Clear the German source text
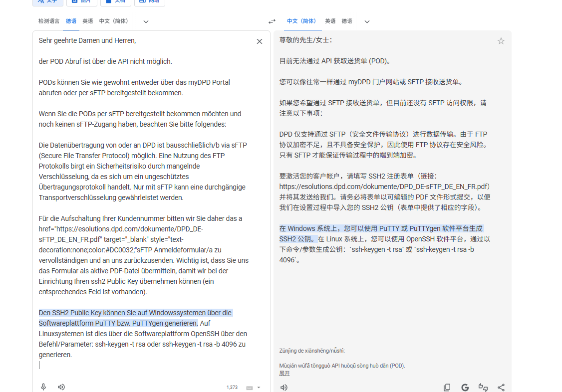The height and width of the screenshot is (392, 562). [260, 41]
